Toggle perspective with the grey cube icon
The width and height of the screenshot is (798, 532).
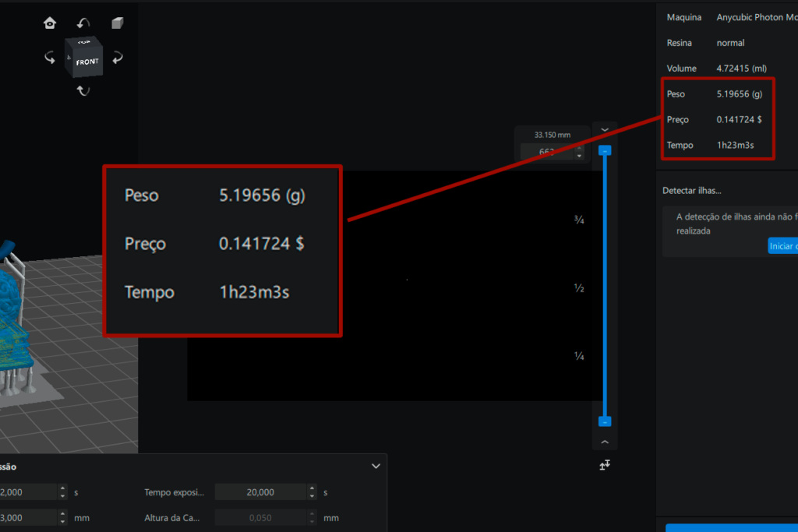[x=117, y=23]
